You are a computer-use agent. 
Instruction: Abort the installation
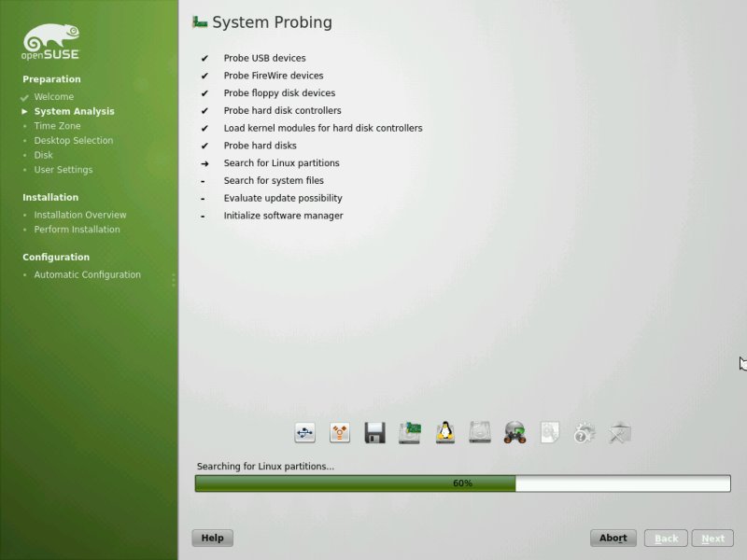point(613,538)
